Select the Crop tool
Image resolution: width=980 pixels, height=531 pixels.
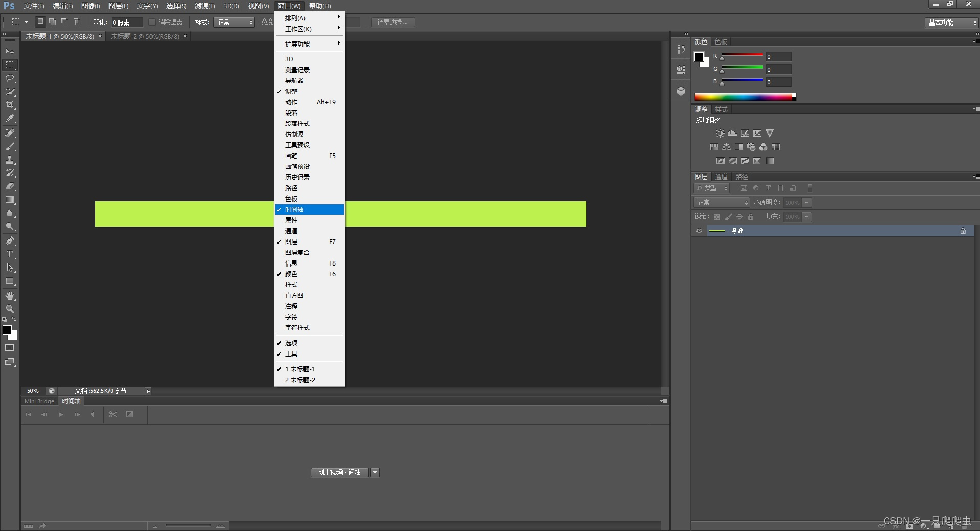tap(10, 105)
